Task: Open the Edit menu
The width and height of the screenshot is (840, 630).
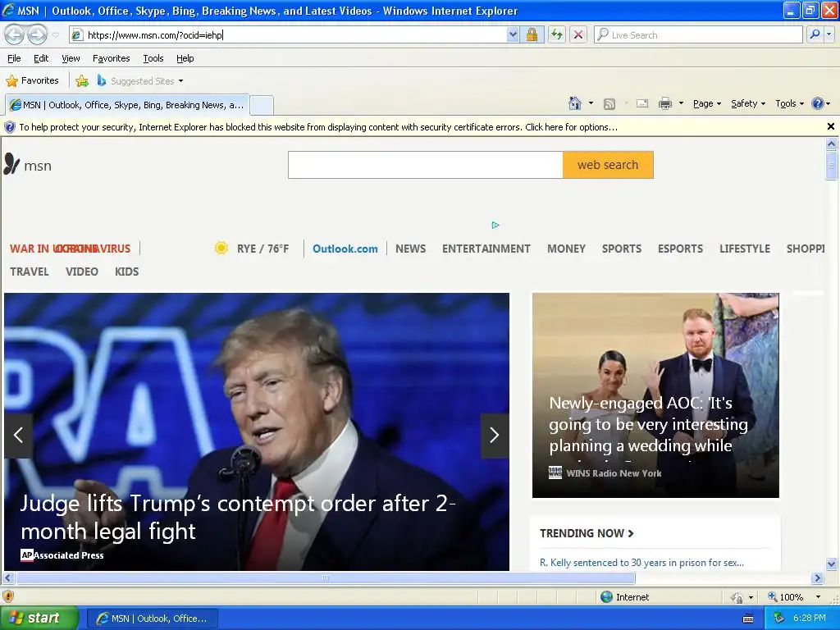Action: tap(41, 58)
